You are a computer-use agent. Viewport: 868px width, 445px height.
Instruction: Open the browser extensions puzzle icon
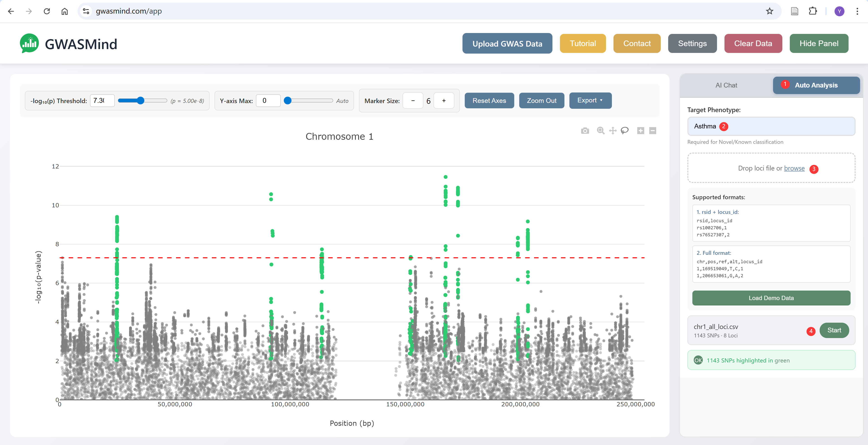[812, 11]
